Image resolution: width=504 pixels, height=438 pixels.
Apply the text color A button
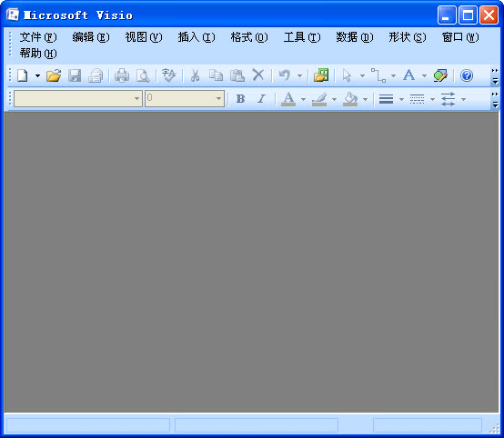pyautogui.click(x=288, y=99)
